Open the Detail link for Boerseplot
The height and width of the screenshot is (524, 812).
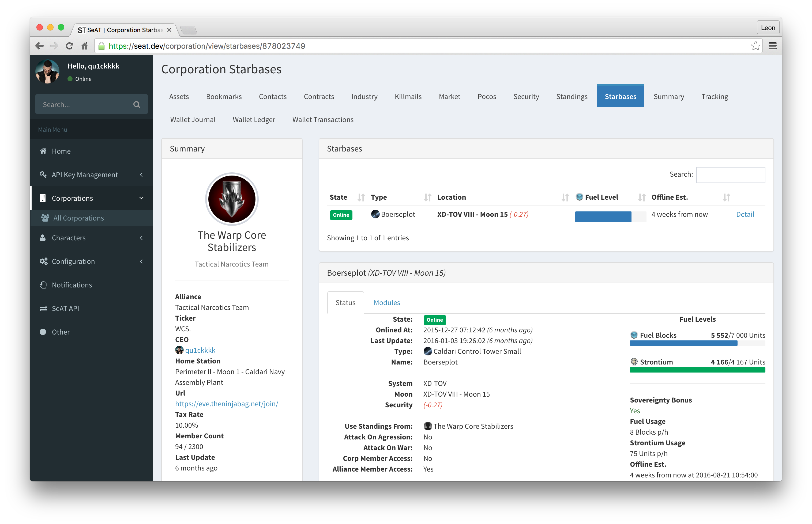click(x=745, y=214)
